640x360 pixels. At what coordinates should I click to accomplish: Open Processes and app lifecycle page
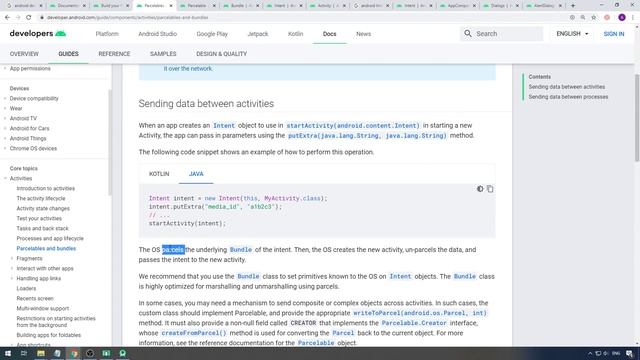pos(50,238)
